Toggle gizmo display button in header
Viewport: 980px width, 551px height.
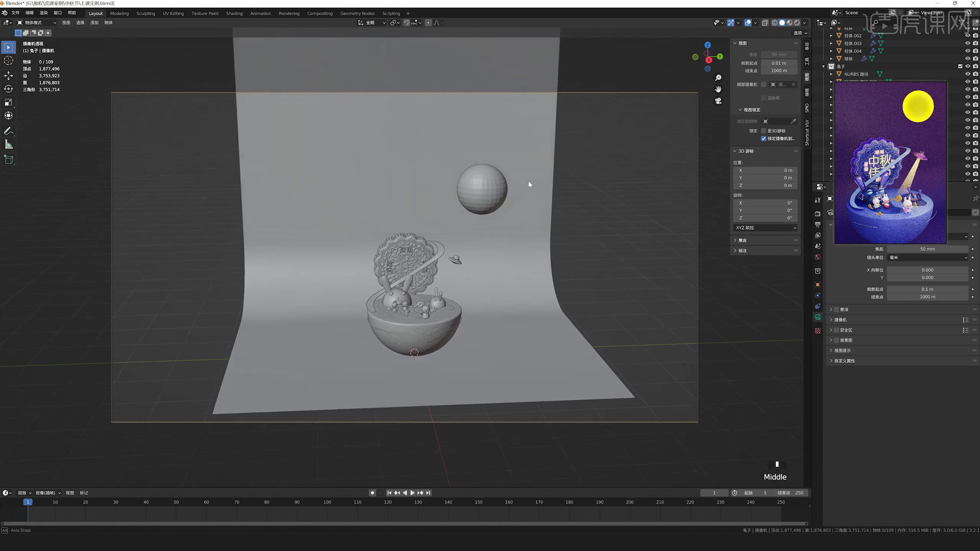point(730,22)
